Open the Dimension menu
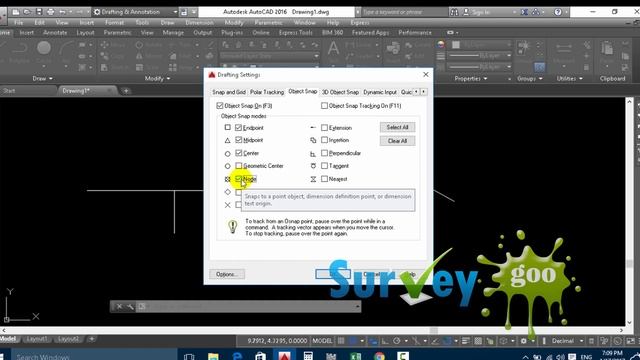Screen dimensions: 640x360 [199, 22]
